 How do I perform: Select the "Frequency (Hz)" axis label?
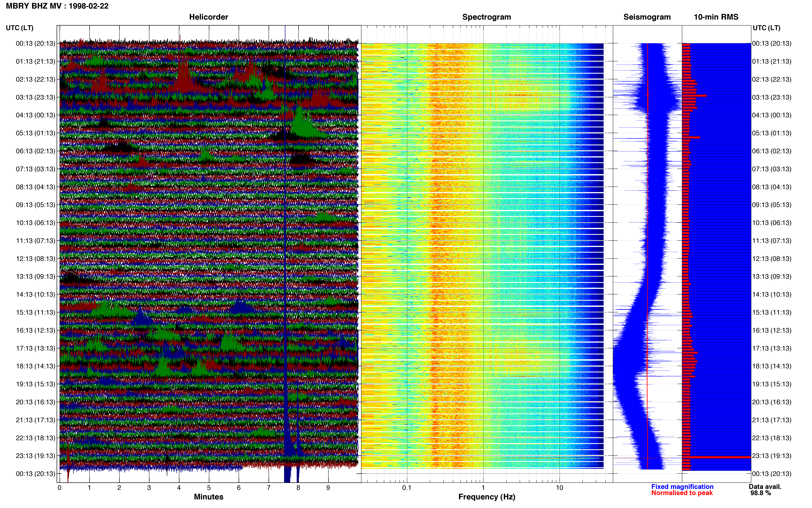(487, 497)
